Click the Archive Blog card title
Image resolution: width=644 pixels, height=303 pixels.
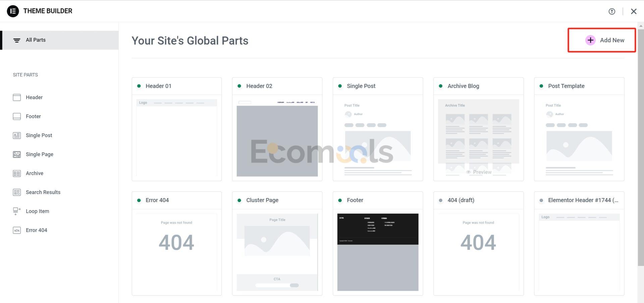click(463, 86)
